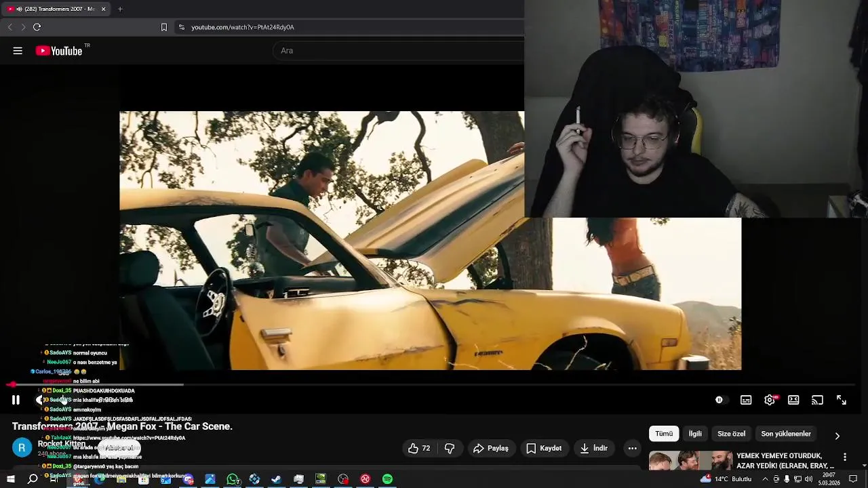The image size is (868, 488).
Task: Reload the page in the browser
Action: click(37, 27)
